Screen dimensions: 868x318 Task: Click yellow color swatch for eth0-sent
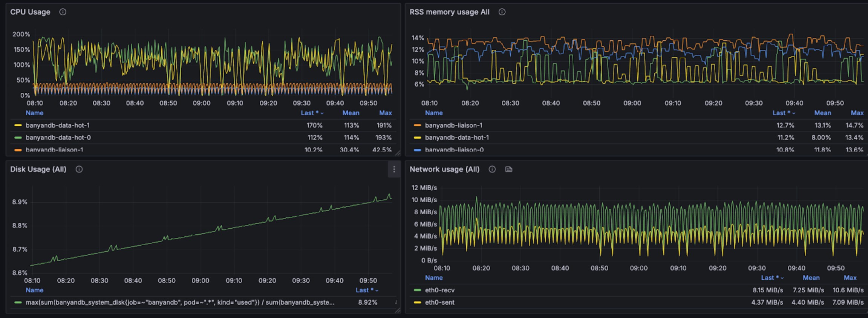[417, 302]
